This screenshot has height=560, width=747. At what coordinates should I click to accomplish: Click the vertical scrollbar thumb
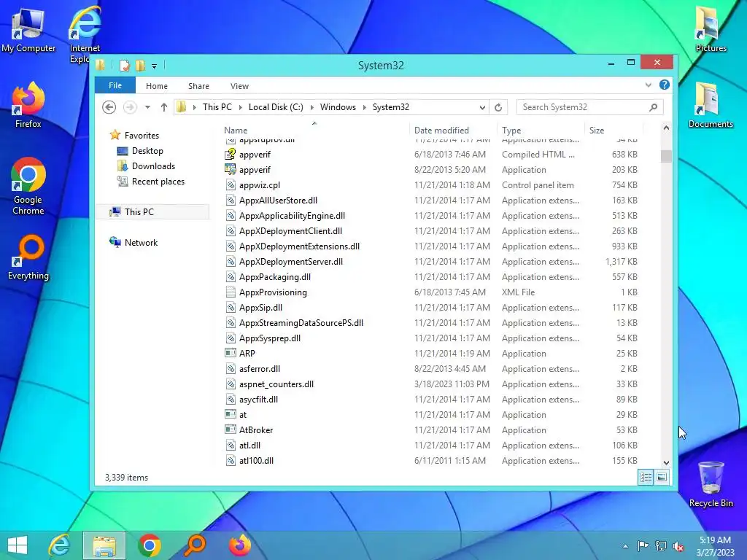(666, 156)
